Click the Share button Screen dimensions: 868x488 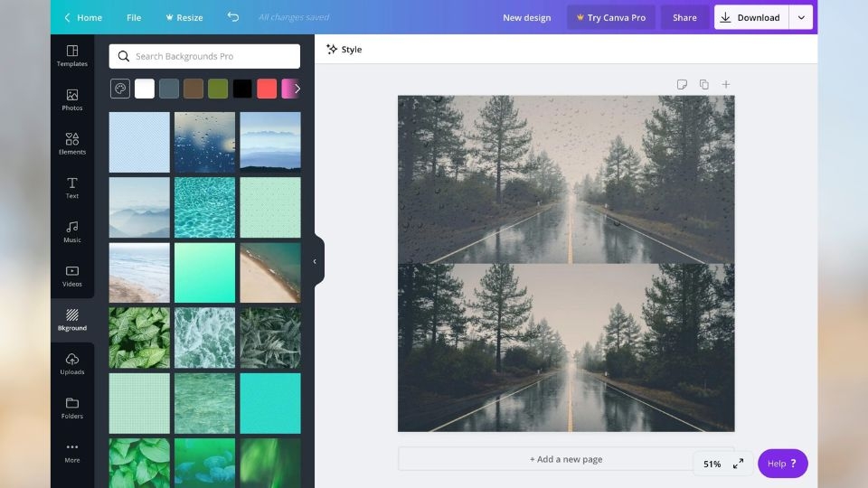point(684,18)
